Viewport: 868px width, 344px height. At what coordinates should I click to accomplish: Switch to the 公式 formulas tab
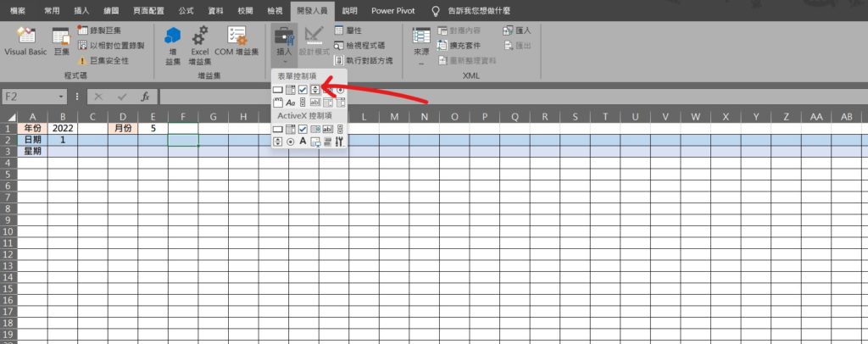(186, 10)
